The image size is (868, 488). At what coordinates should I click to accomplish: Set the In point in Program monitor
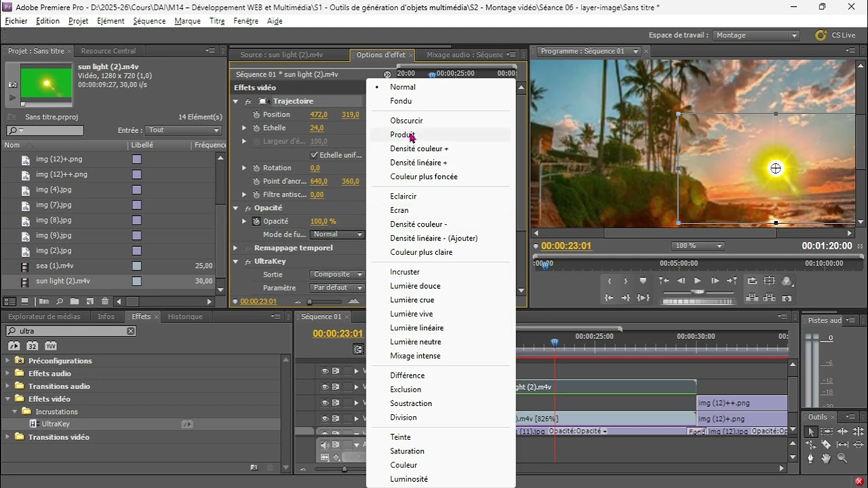(609, 281)
